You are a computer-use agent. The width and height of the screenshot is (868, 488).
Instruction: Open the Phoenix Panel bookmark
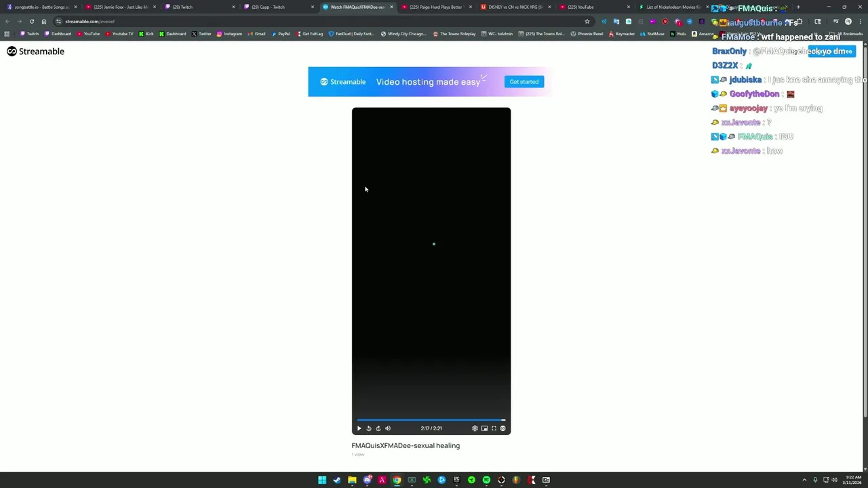(587, 33)
